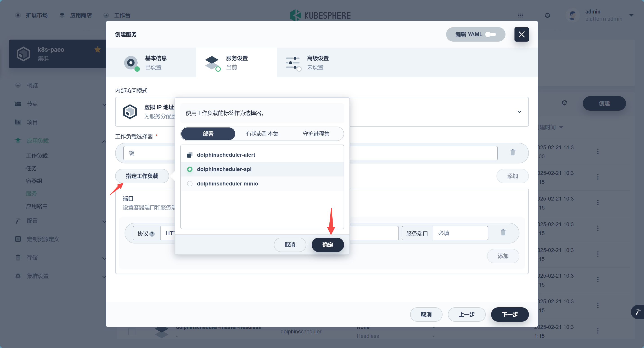The image size is (644, 348).
Task: Click the trash icon in workload selector row
Action: (x=512, y=152)
